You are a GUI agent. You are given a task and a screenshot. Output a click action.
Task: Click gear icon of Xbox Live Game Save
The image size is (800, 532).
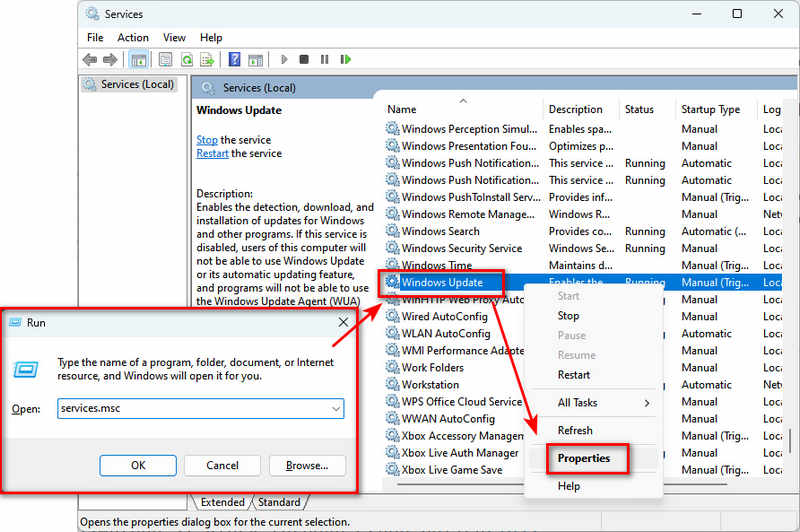click(392, 469)
